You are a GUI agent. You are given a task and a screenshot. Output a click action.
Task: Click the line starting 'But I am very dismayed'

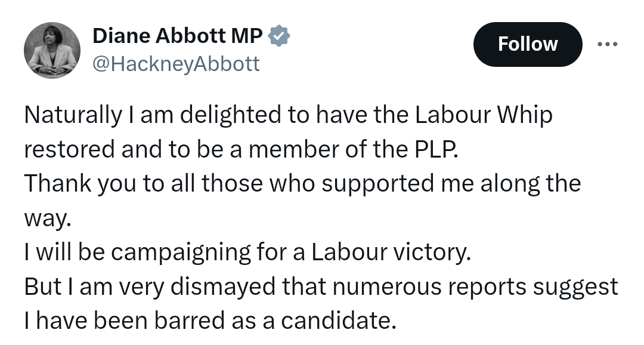[321, 287]
